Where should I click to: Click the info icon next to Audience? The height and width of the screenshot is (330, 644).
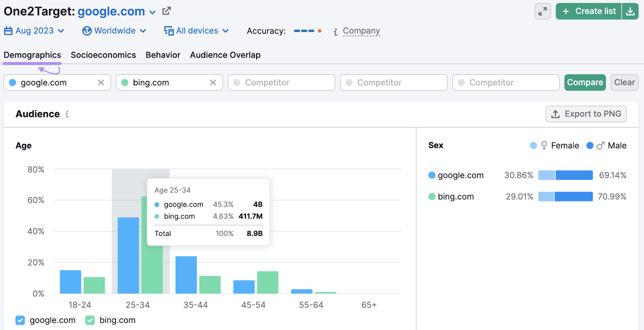[x=67, y=114]
